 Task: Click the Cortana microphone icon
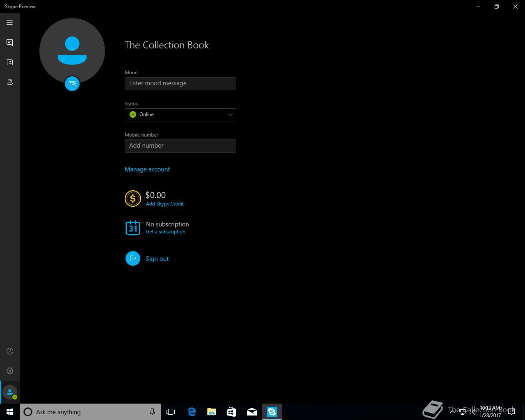click(x=152, y=412)
